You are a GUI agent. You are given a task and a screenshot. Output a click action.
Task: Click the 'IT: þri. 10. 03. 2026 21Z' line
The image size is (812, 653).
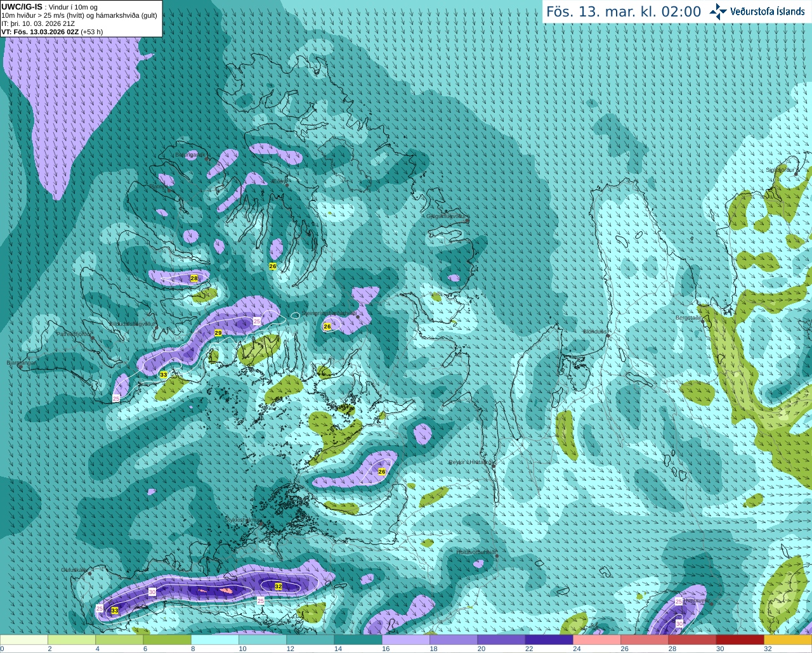click(x=38, y=23)
